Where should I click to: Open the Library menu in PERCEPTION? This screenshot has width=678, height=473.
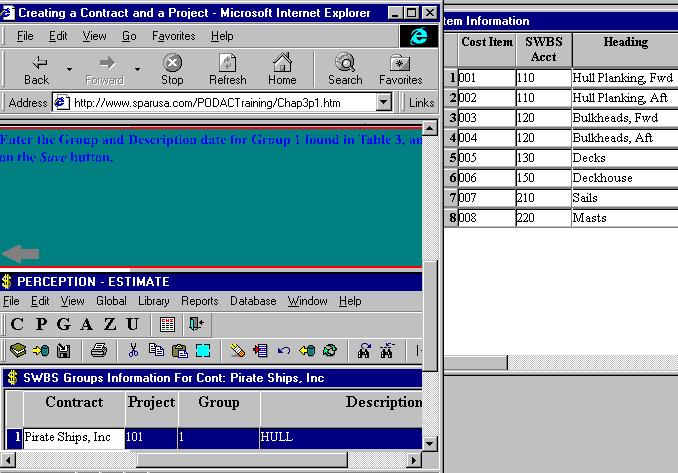pyautogui.click(x=154, y=301)
